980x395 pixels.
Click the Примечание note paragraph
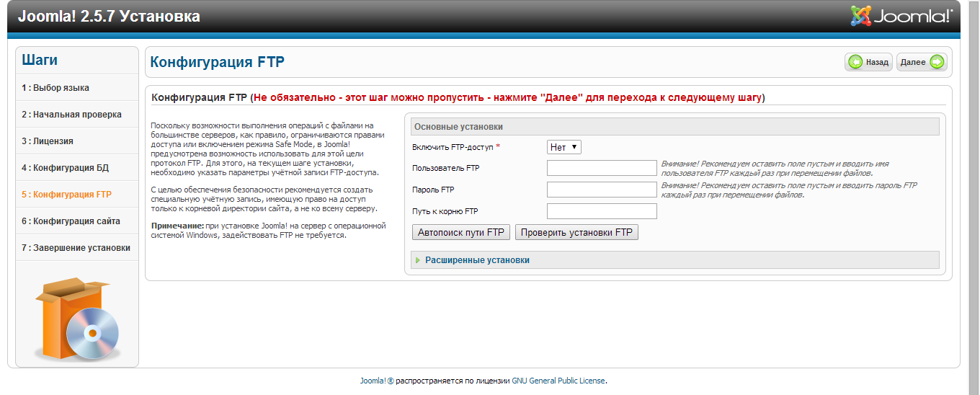click(x=269, y=230)
